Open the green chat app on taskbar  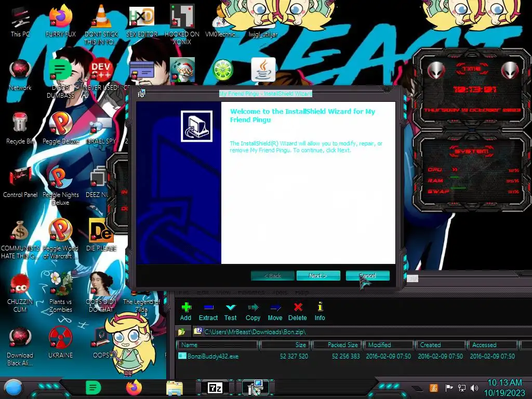pyautogui.click(x=93, y=388)
